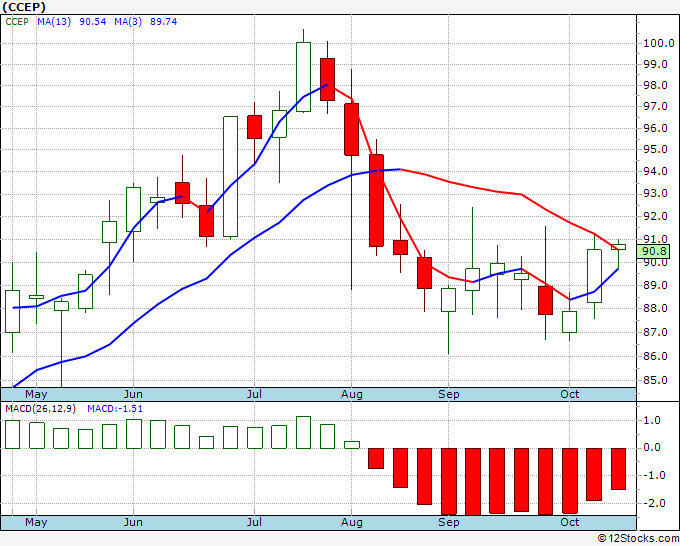
Task: Select the MA(3) legend label
Action: point(128,22)
